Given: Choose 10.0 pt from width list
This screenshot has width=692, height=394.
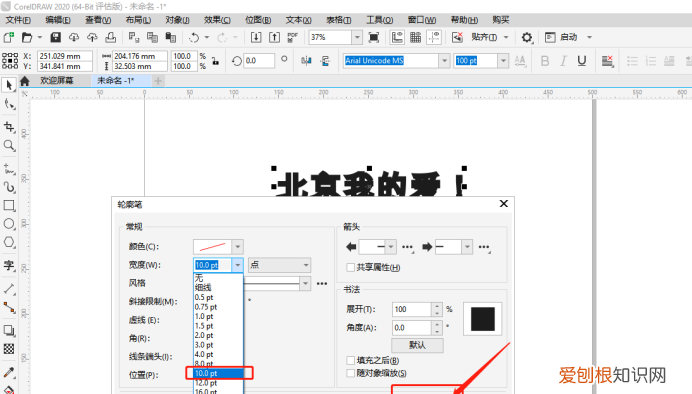Looking at the screenshot, I should (218, 373).
